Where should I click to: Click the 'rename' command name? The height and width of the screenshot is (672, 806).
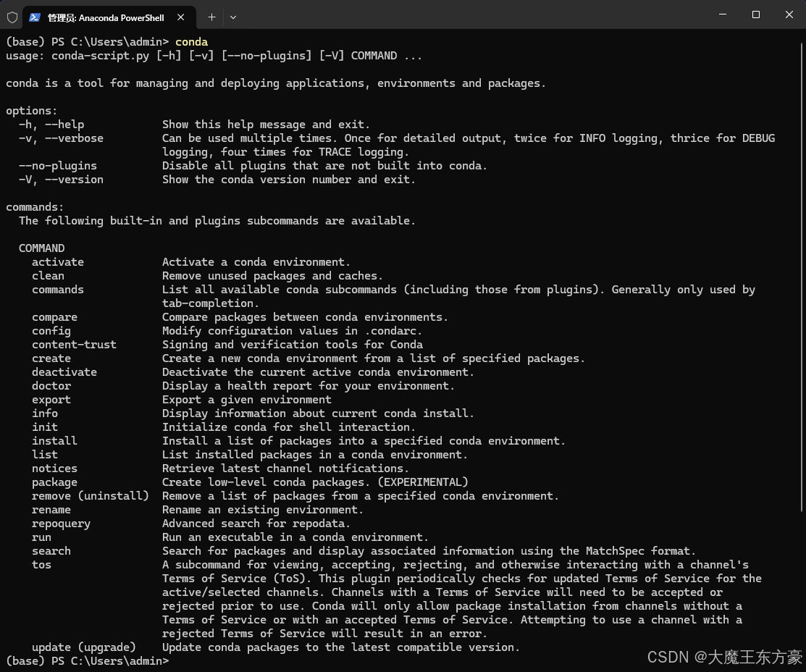(51, 510)
